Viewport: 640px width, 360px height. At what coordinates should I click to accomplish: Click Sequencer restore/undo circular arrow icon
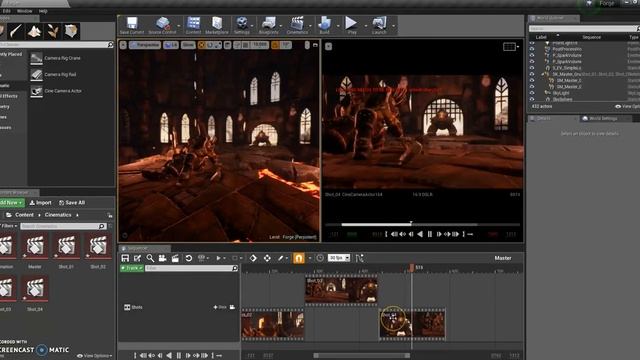[x=189, y=258]
